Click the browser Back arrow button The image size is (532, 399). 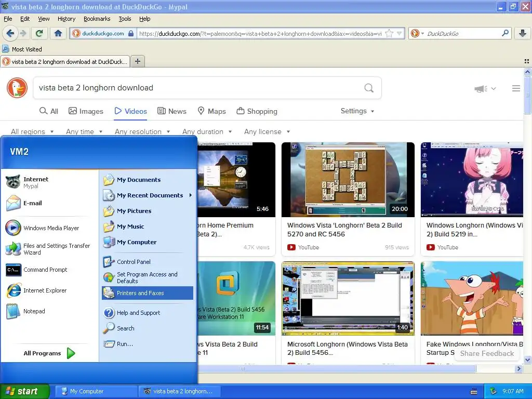[10, 33]
